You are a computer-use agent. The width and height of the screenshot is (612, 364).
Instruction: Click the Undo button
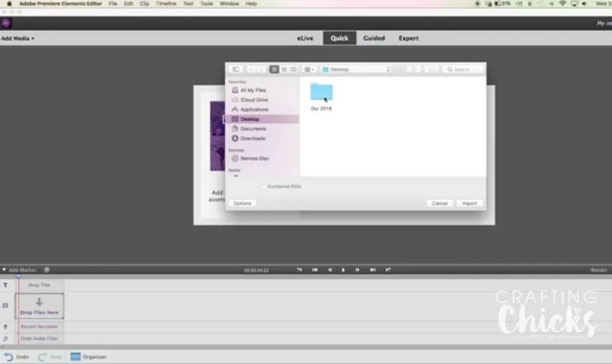[16, 357]
